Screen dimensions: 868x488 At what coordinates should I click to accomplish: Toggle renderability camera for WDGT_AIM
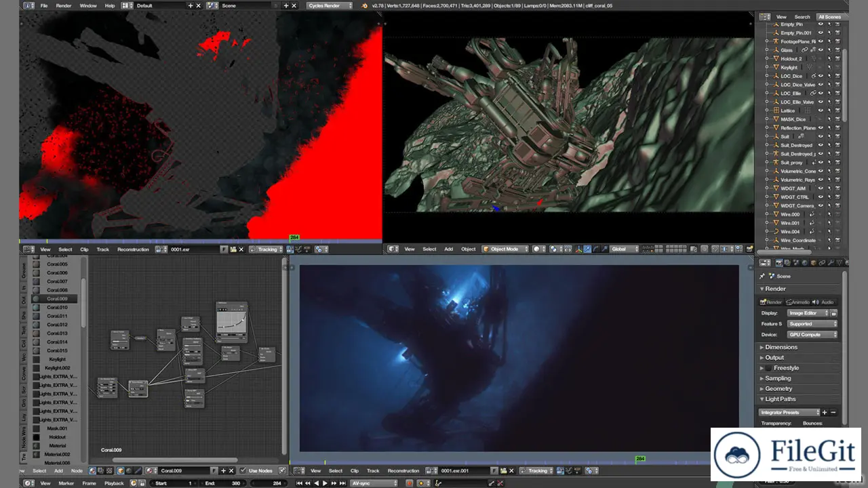coord(837,188)
